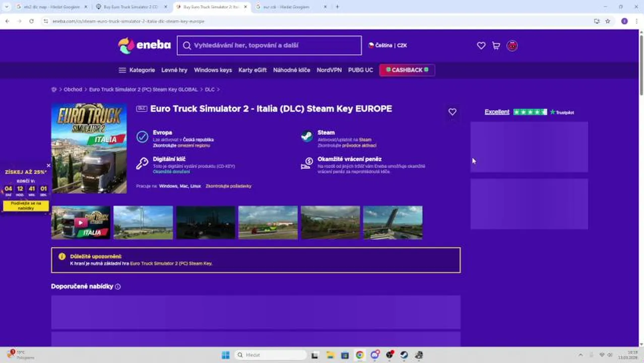Open the fifth screenshot thumbnail
This screenshot has width=644, height=363.
tap(331, 222)
